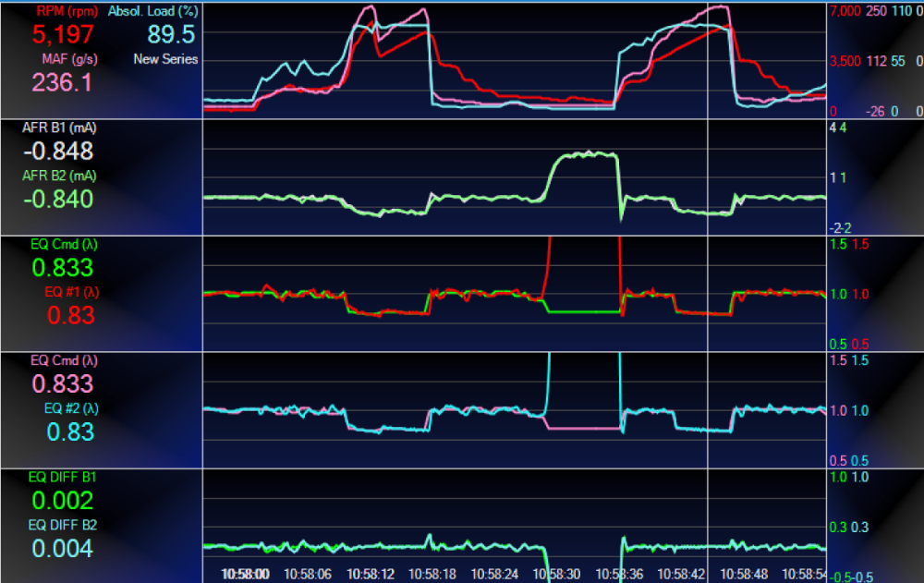Select the green EQ Cmd (λ) label

click(x=62, y=245)
